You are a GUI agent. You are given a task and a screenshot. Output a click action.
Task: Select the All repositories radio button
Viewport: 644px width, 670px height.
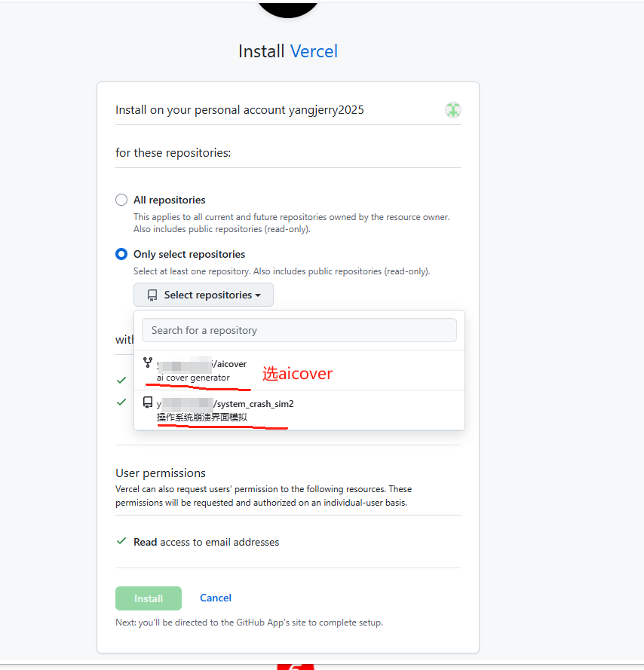click(x=121, y=200)
